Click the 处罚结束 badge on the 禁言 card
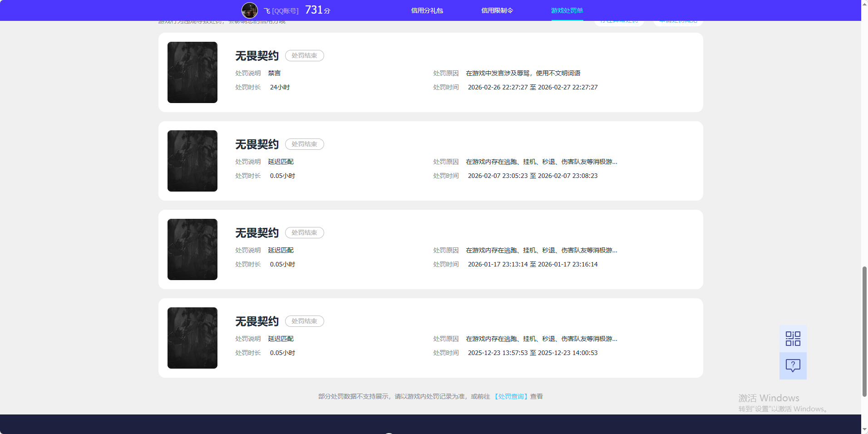 [x=304, y=55]
